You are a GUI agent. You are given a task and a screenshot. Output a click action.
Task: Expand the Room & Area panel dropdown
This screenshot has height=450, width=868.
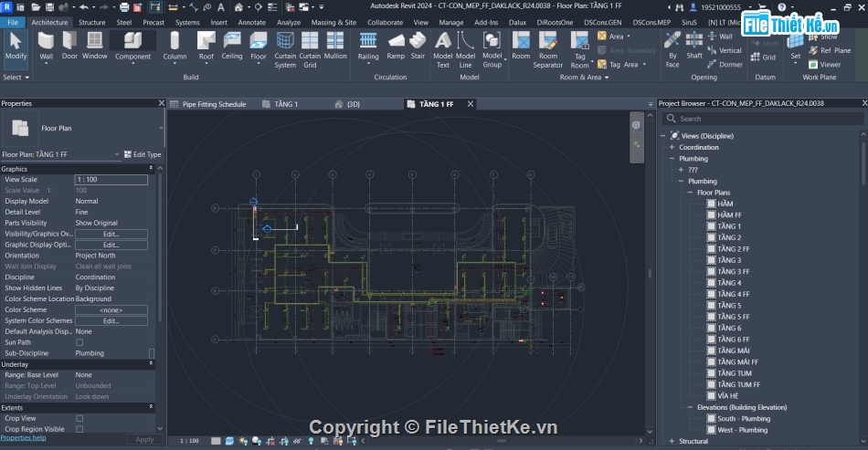tap(584, 78)
